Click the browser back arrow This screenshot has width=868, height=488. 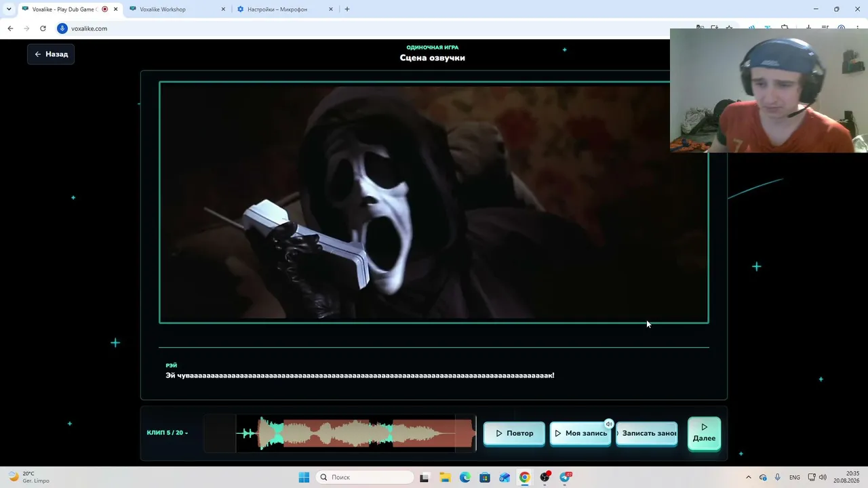(x=10, y=28)
